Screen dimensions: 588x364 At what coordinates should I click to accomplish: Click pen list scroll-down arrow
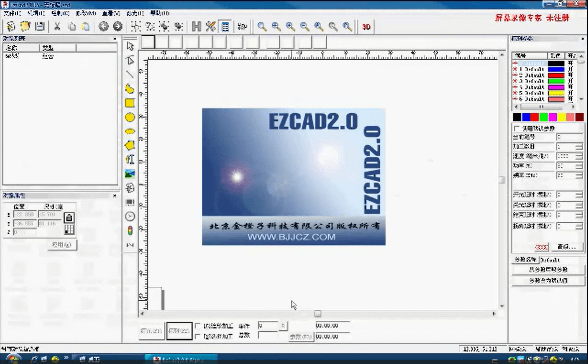point(581,99)
